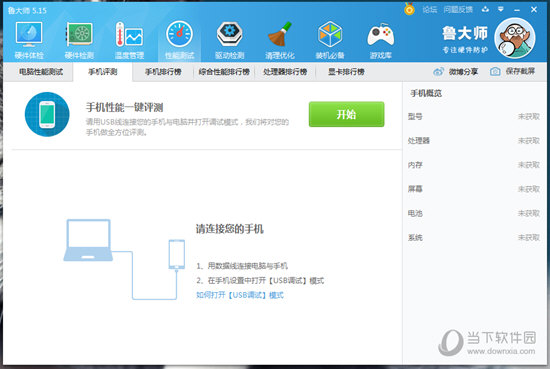Image resolution: width=550 pixels, height=369 pixels.
Task: Click the 微博分享 share button
Action: pyautogui.click(x=456, y=72)
